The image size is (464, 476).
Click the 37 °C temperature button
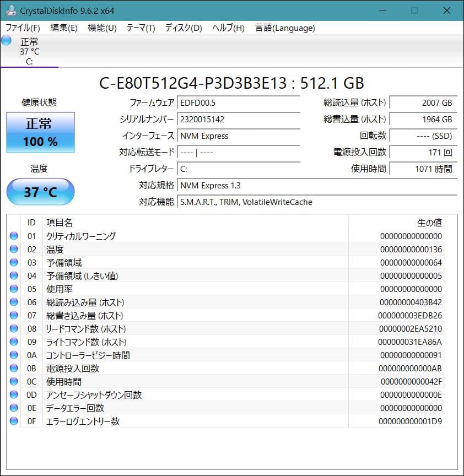tap(40, 192)
